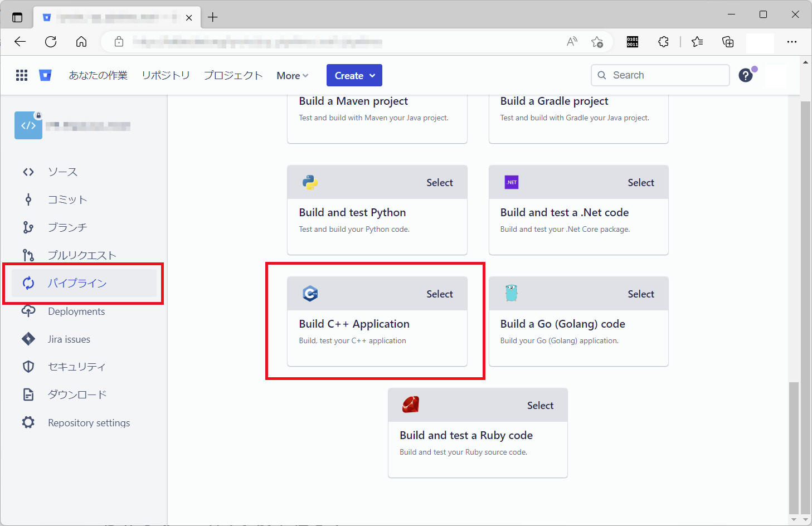Image resolution: width=812 pixels, height=526 pixels.
Task: Switch to the リポジトリ menu
Action: point(166,75)
